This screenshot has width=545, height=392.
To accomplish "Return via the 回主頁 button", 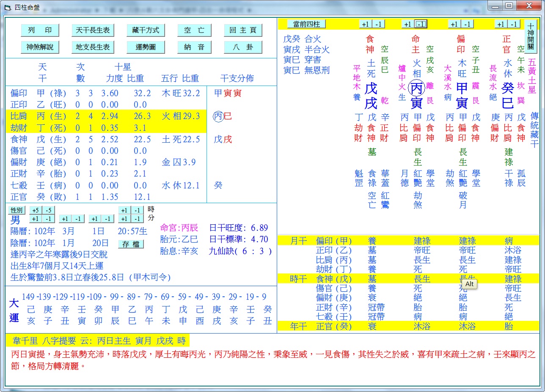I will (243, 30).
